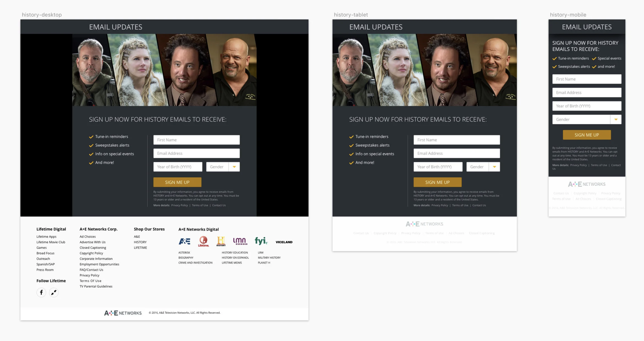Screen dimensions: 644x341
Task: Open Gender dropdown arrow in tablet form
Action: coord(494,167)
